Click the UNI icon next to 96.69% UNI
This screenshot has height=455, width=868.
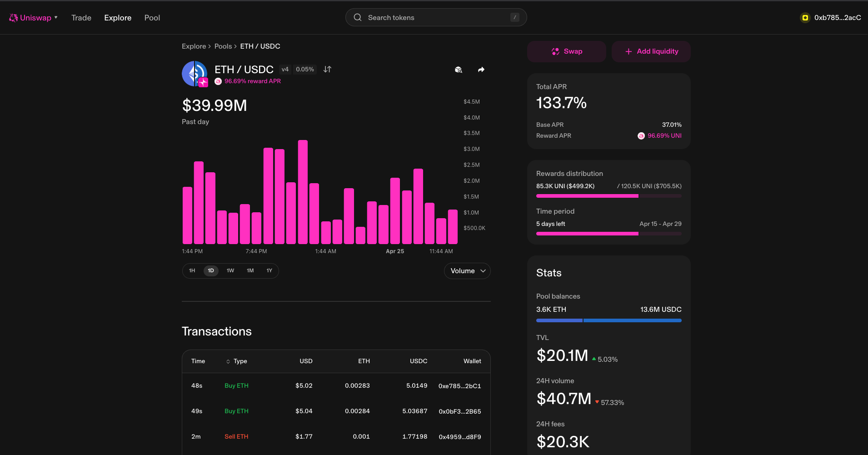coord(641,136)
